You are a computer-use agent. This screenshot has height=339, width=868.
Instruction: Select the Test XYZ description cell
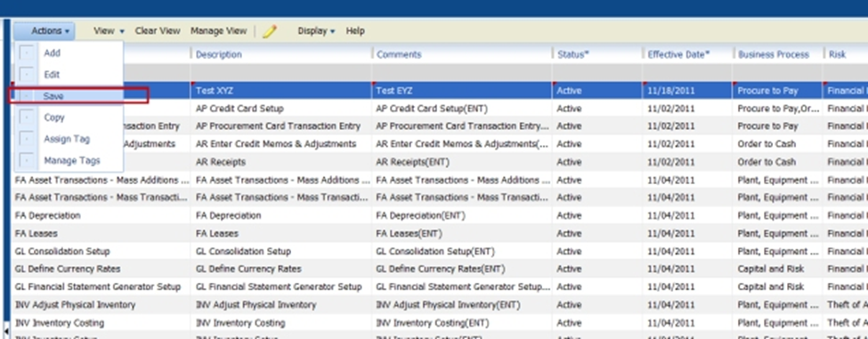click(x=281, y=91)
